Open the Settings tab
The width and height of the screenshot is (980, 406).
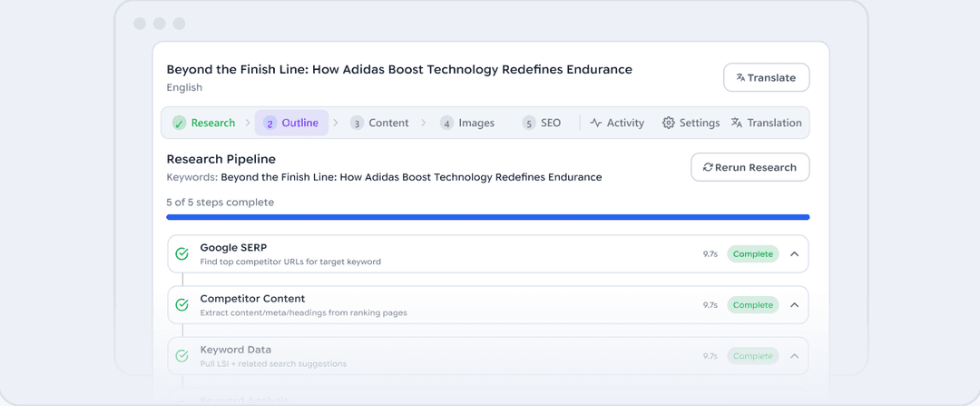coord(691,123)
